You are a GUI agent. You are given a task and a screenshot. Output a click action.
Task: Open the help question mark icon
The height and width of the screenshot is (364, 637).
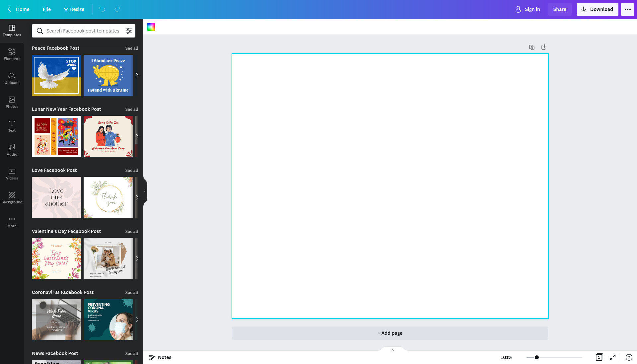click(629, 357)
